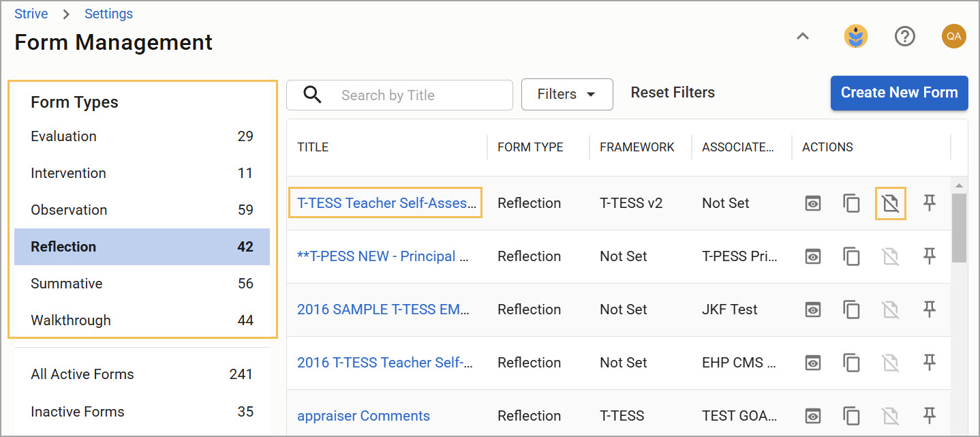The image size is (980, 437).
Task: Open the **T-PESS NEW - Principal form link
Action: [384, 256]
